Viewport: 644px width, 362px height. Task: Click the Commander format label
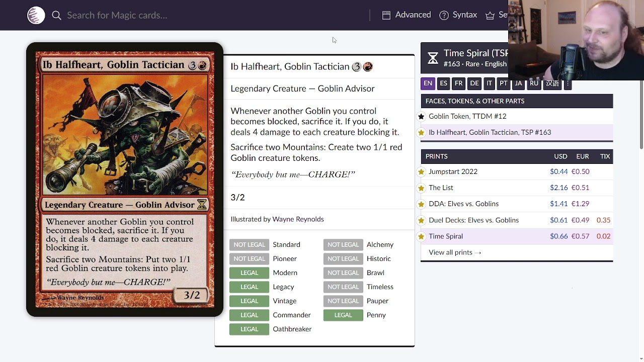click(x=292, y=315)
